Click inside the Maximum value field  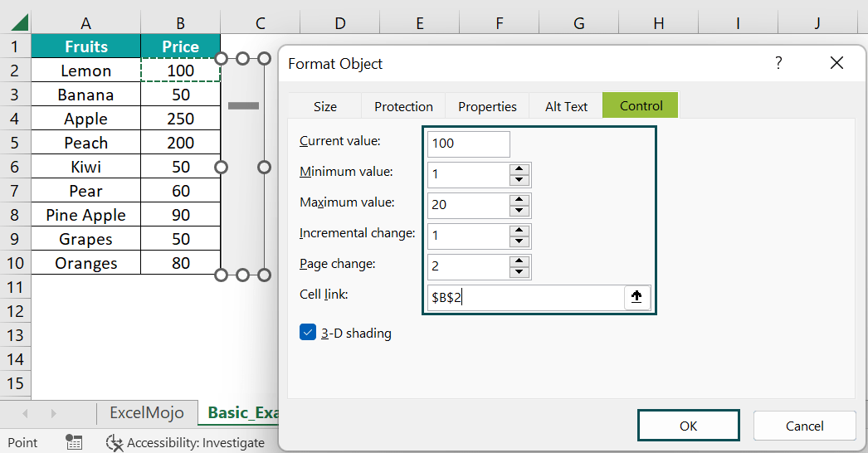(x=468, y=205)
